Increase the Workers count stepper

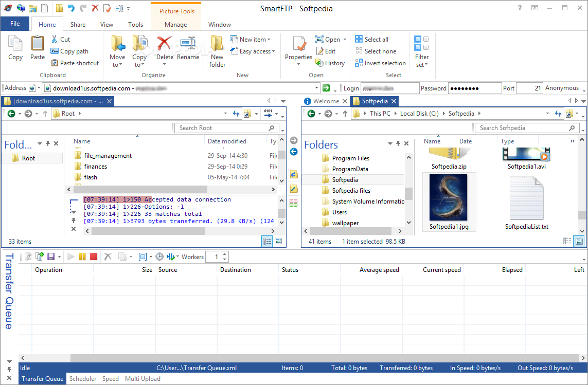(x=225, y=254)
